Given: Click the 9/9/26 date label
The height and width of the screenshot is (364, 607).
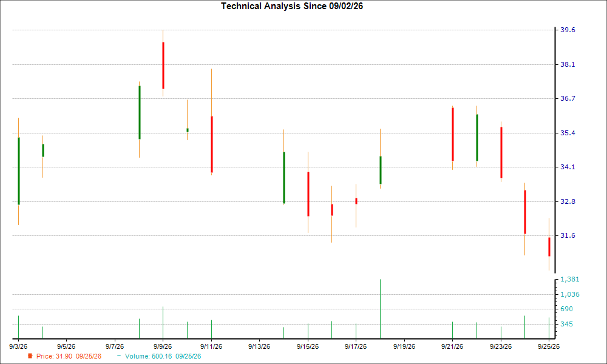Looking at the screenshot, I should [163, 346].
